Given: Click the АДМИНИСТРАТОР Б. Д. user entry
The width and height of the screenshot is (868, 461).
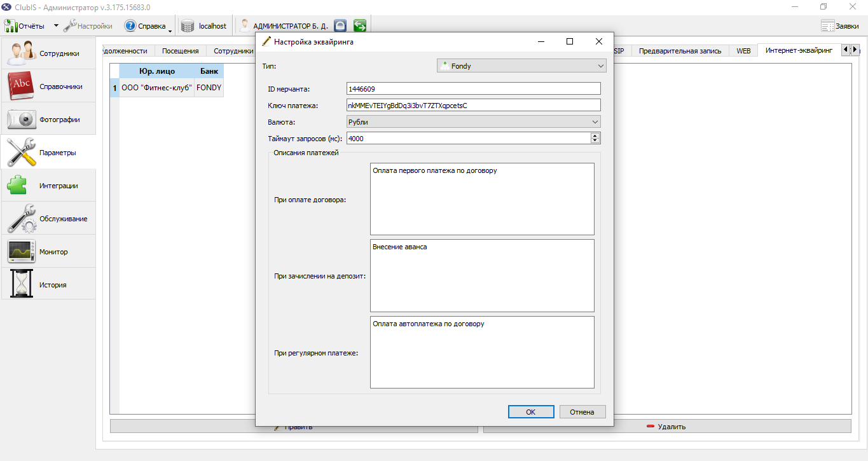Looking at the screenshot, I should point(284,26).
